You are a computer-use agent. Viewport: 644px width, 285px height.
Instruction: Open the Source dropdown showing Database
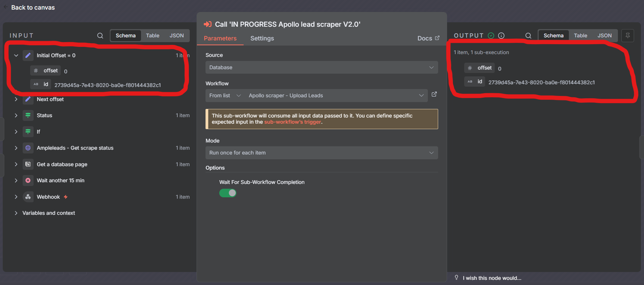[321, 67]
